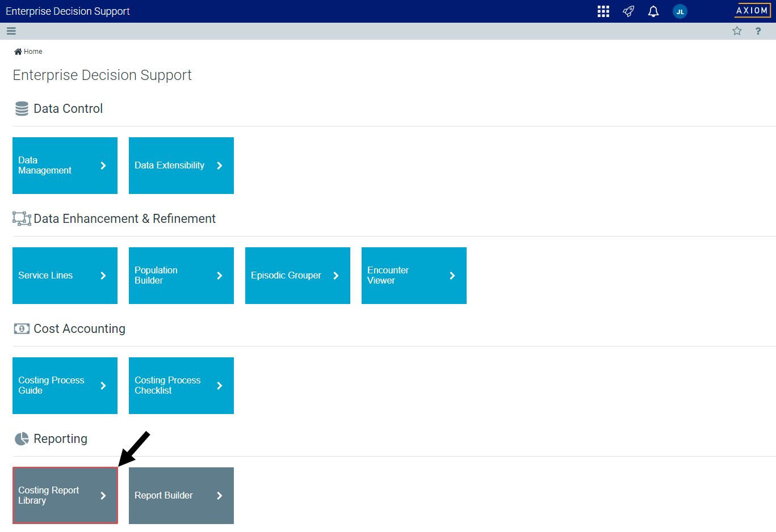Click the Home icon in breadcrumb
The image size is (776, 532).
click(18, 52)
